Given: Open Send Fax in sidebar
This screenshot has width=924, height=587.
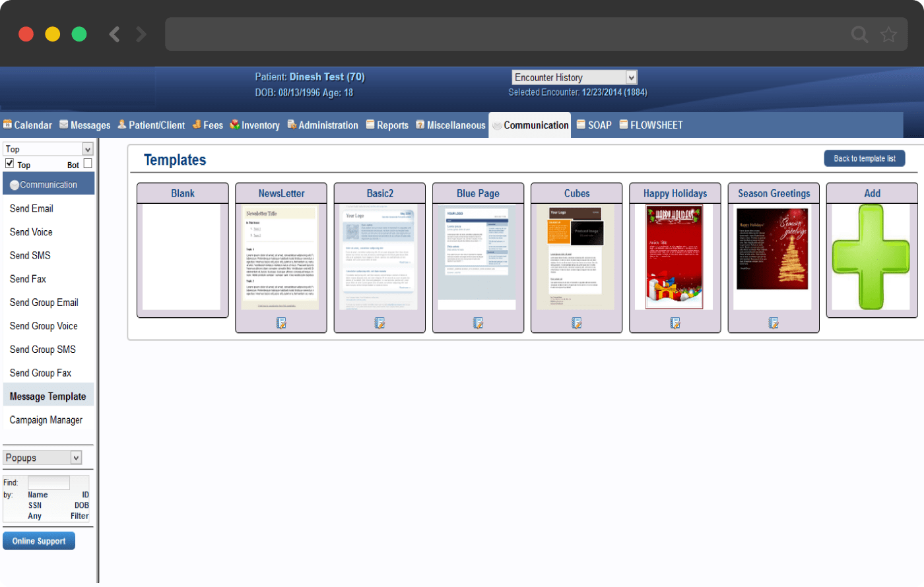Looking at the screenshot, I should click(x=28, y=279).
